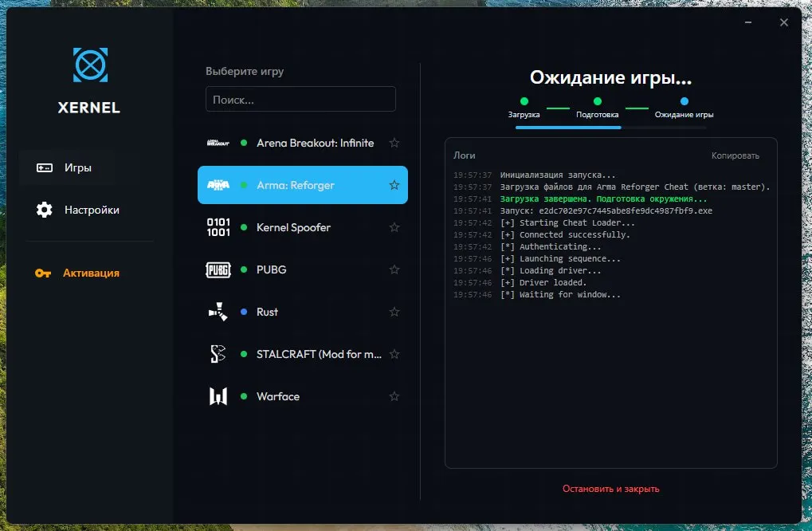Click the Ожидание игры... heading
This screenshot has height=531, width=812.
coord(610,77)
